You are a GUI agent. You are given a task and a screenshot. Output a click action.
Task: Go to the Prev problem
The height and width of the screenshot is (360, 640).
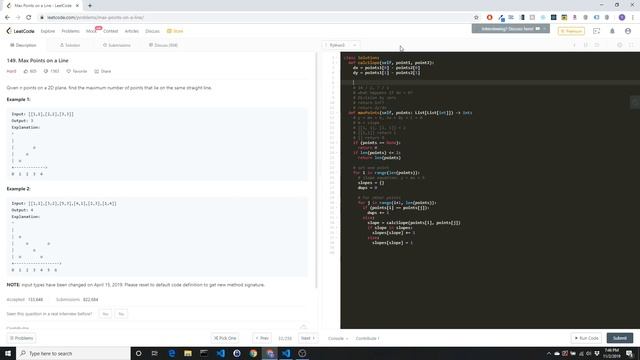click(262, 338)
